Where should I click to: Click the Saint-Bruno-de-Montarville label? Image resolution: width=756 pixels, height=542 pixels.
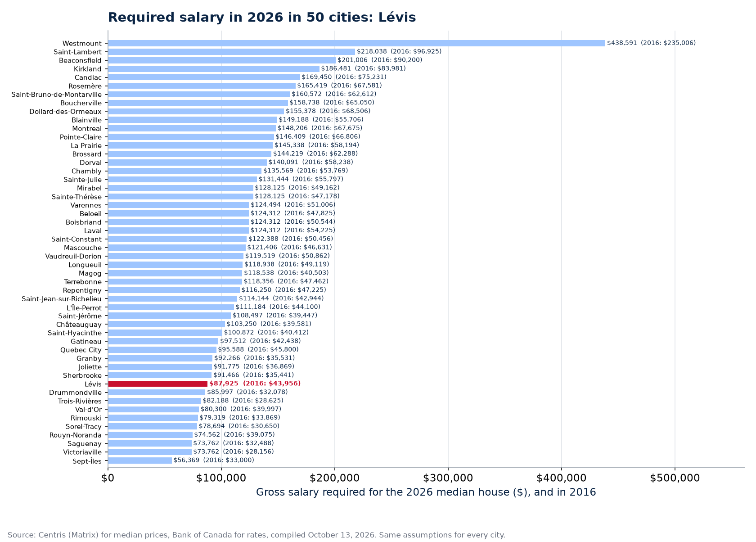(57, 95)
